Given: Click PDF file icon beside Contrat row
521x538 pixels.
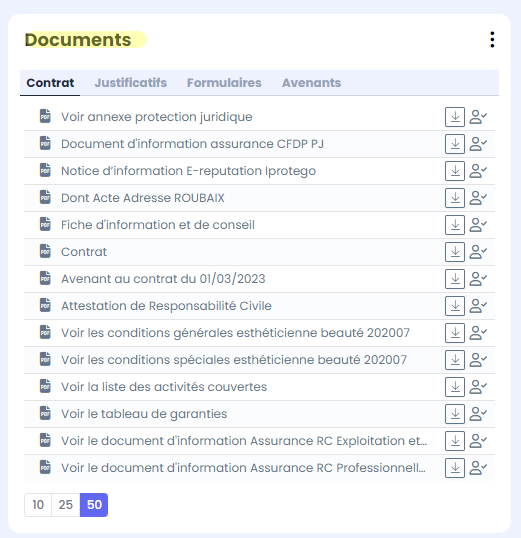Looking at the screenshot, I should (45, 251).
